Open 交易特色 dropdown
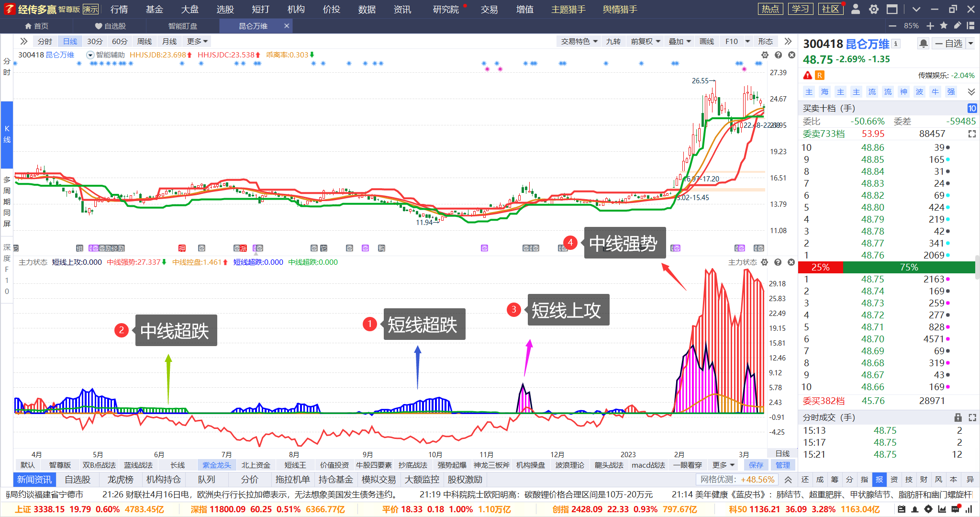 [x=579, y=42]
